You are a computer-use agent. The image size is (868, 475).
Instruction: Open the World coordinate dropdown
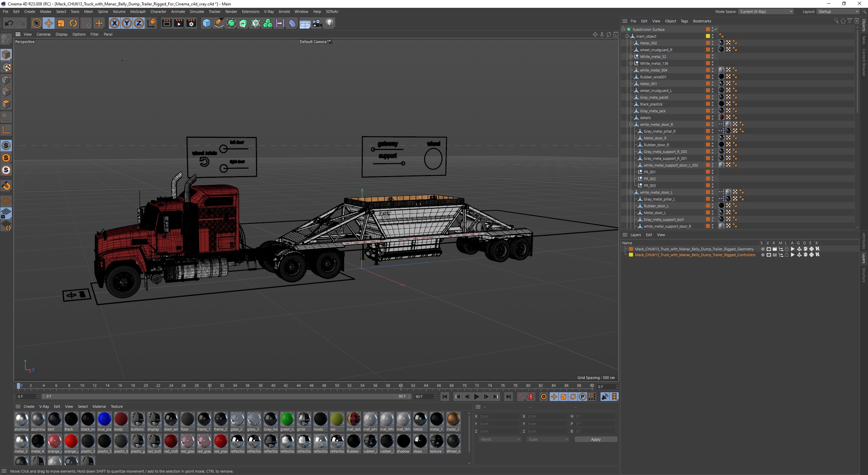pos(500,439)
